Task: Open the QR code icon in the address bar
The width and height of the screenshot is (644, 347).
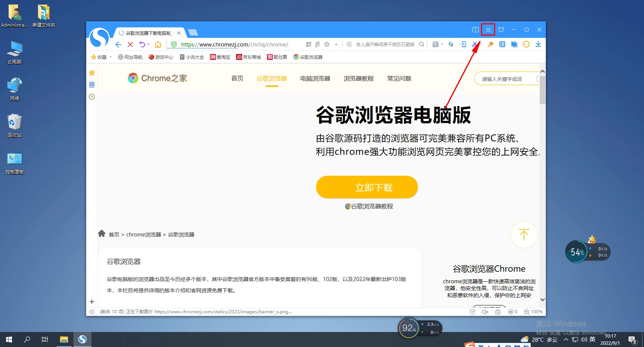Action: [309, 44]
